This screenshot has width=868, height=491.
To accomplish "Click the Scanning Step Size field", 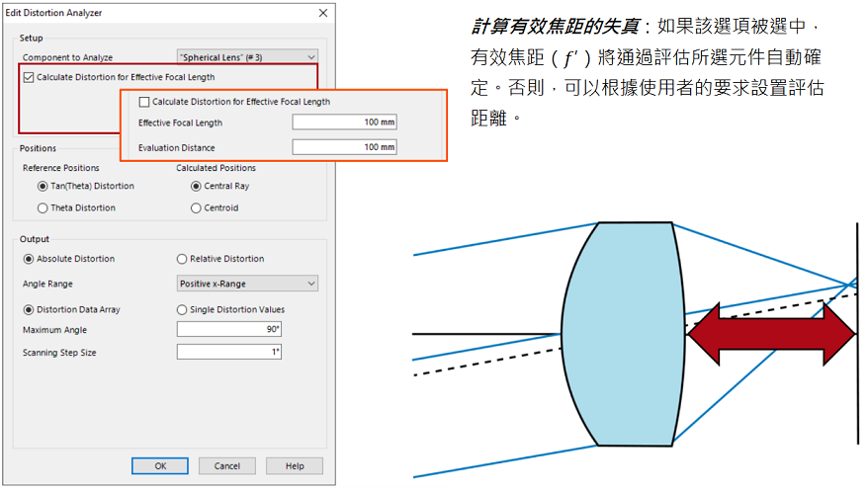I will (x=229, y=353).
